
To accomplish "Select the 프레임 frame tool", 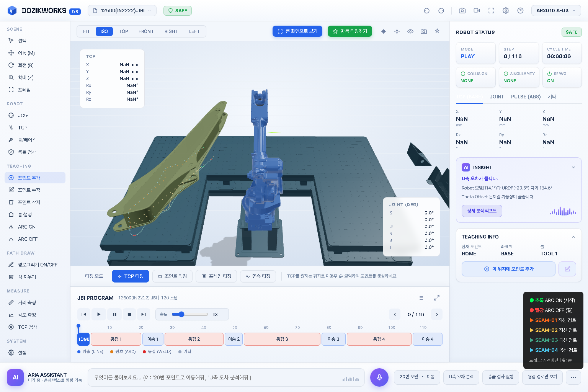I will pyautogui.click(x=35, y=90).
